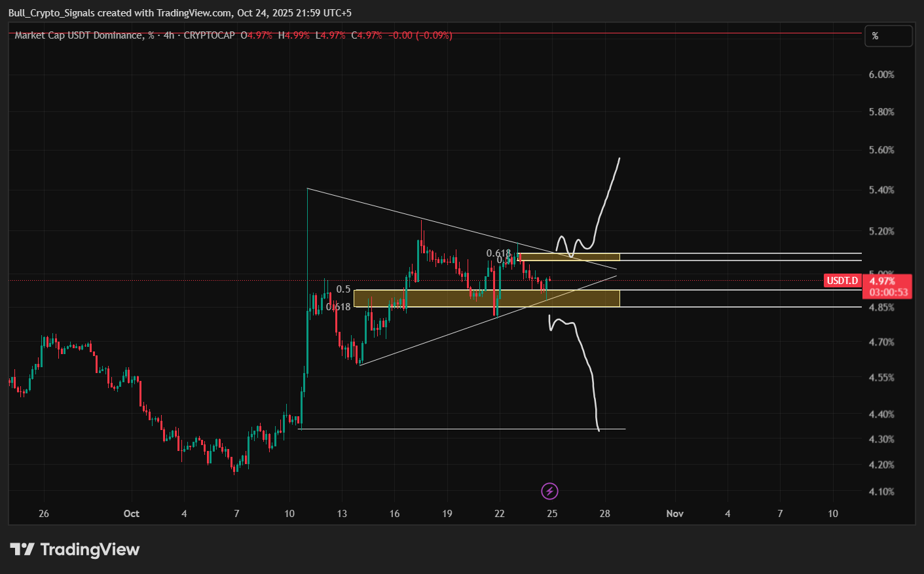Click the Oct label on time axis
The height and width of the screenshot is (574, 924).
[132, 514]
